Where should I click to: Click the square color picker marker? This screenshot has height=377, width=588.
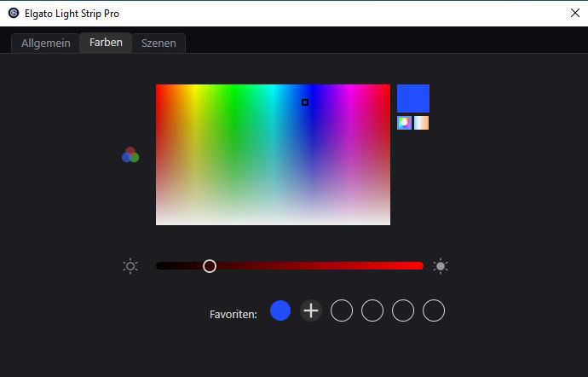point(305,102)
